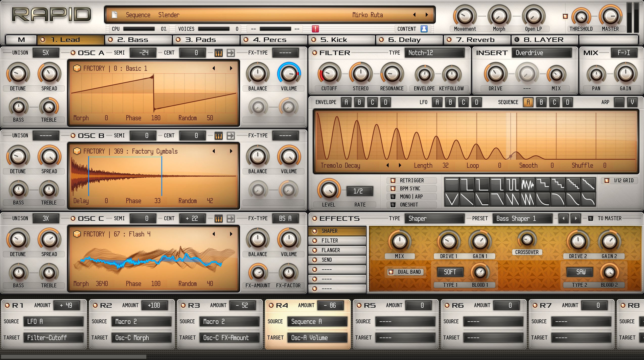Image resolution: width=644 pixels, height=360 pixels.
Task: Open OSC A UNISON 5X dropdown
Action: point(46,53)
